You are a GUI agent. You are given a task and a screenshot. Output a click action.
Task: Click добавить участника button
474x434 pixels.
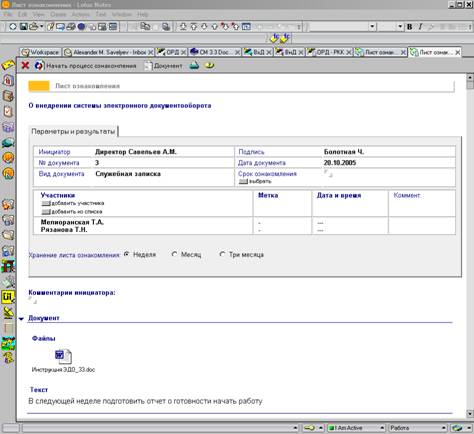tap(73, 203)
